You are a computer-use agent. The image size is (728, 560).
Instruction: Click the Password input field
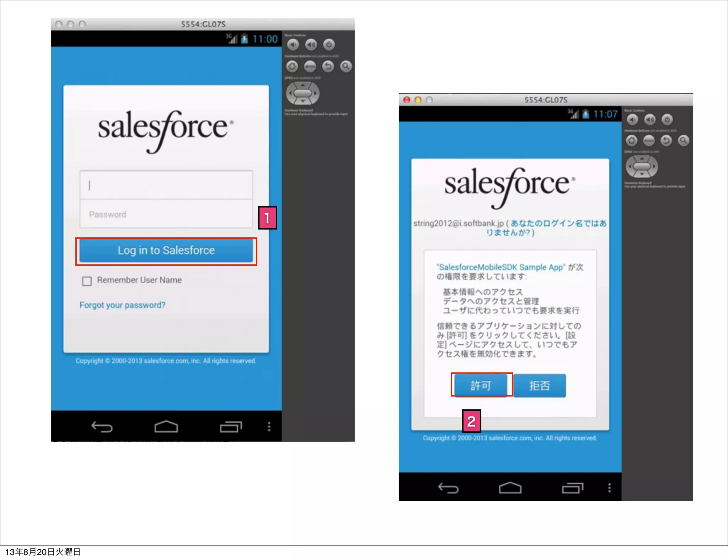166,214
